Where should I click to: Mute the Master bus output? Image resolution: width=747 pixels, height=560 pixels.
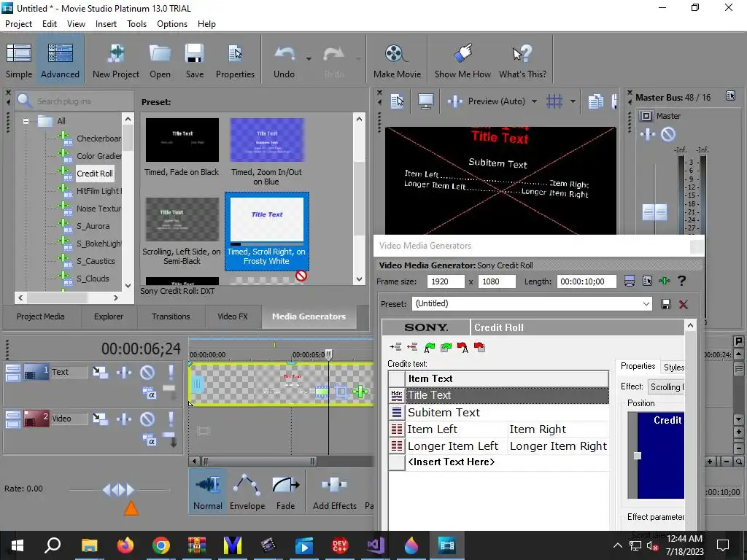pos(668,135)
